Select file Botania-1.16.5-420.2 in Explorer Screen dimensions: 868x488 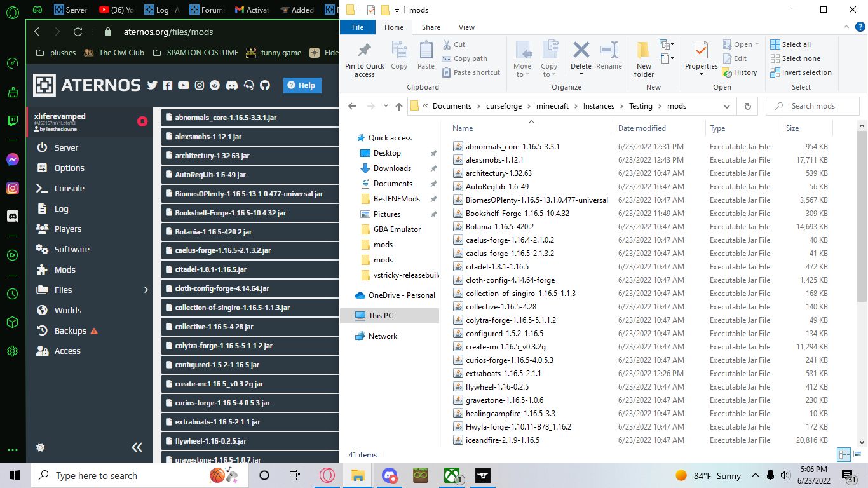[499, 227]
